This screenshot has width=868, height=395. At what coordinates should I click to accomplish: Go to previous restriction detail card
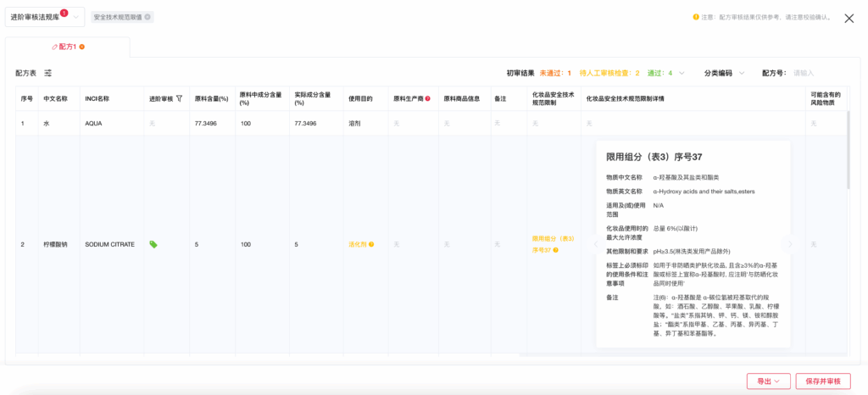tap(596, 244)
